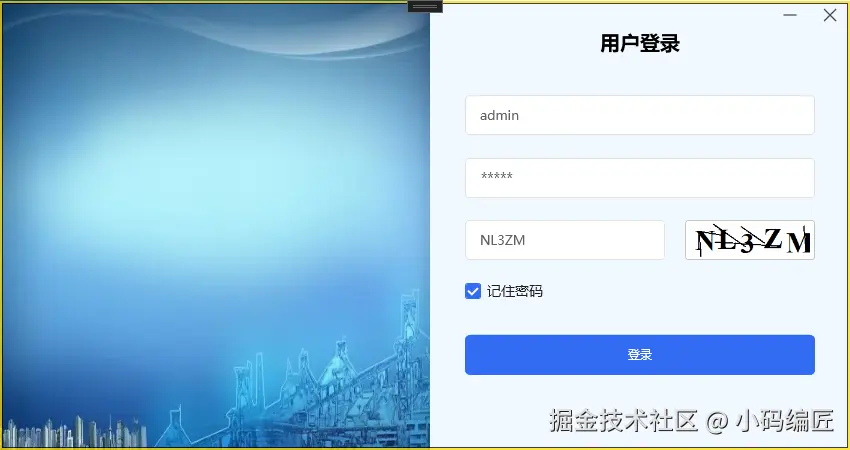Viewport: 850px width, 450px height.
Task: Focus the username field containing admin
Action: pyautogui.click(x=640, y=115)
